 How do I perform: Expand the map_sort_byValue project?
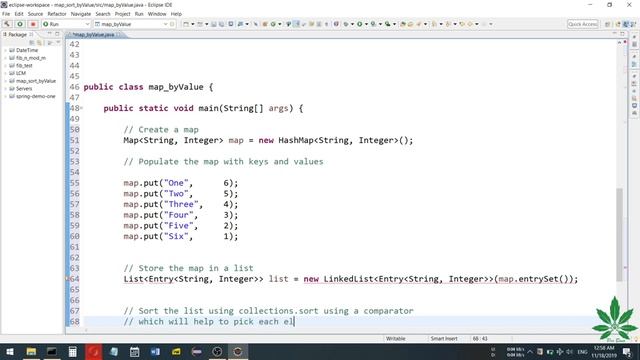click(6, 81)
